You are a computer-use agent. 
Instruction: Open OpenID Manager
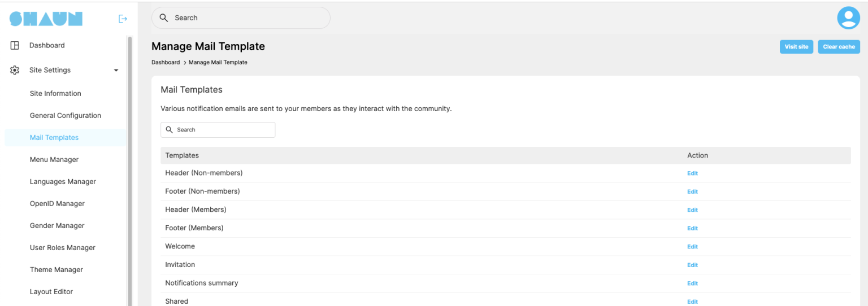(x=57, y=204)
